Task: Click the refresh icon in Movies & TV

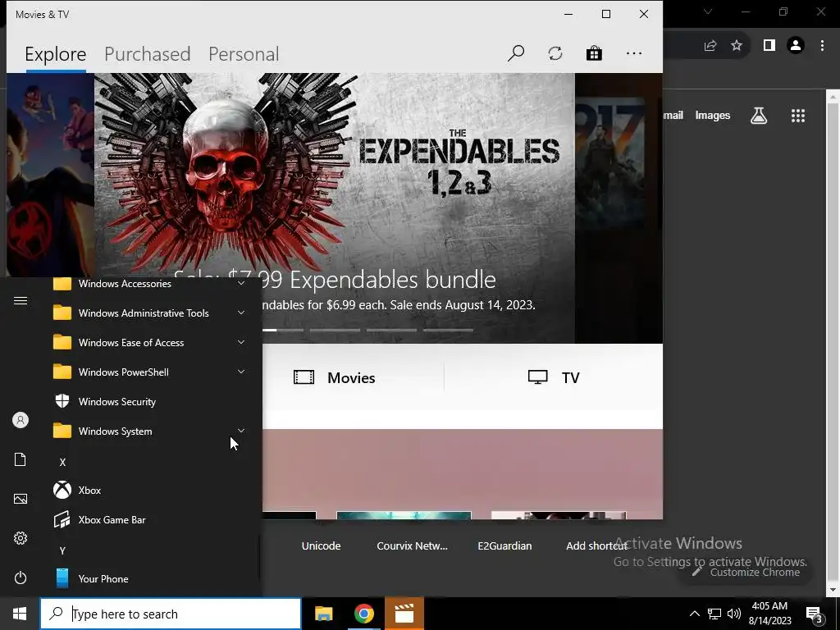Action: click(x=555, y=53)
